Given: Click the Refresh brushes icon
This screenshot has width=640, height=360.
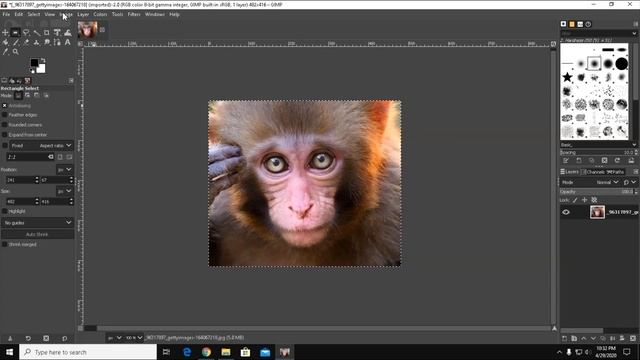Looking at the screenshot, I should point(618,161).
